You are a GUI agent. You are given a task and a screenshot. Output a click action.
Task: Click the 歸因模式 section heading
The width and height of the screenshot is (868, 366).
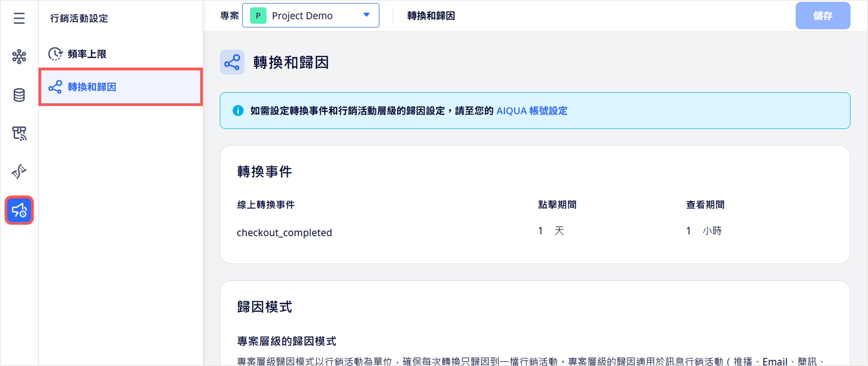[264, 307]
